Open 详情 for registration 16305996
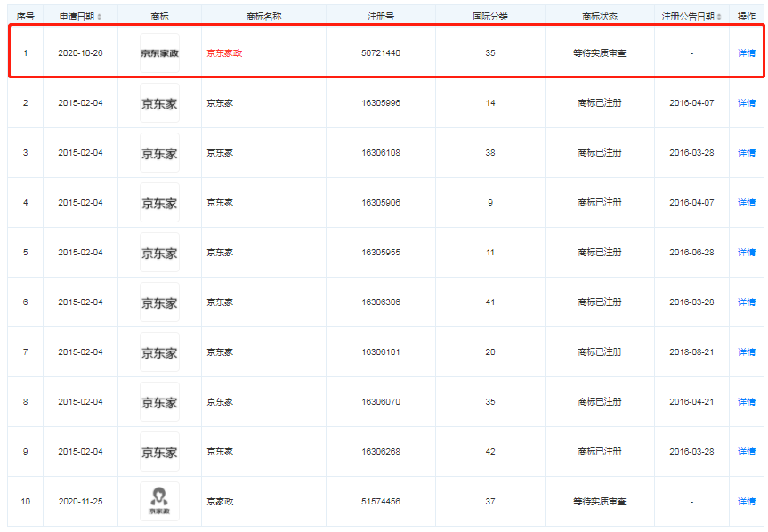 747,103
